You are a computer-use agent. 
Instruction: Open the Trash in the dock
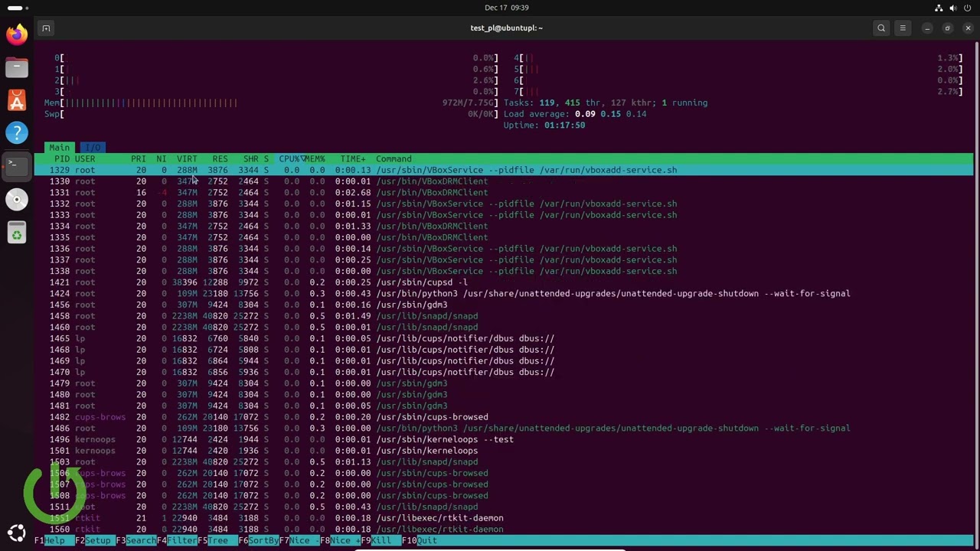click(16, 233)
